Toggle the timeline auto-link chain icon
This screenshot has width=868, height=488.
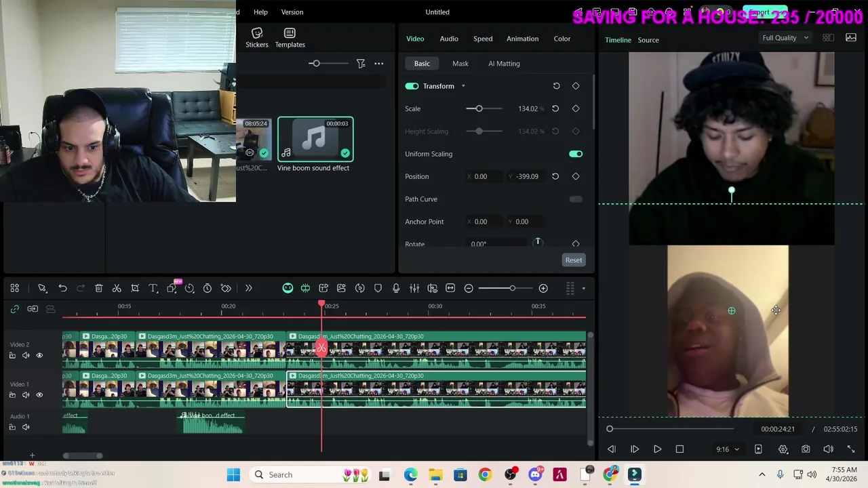coord(14,309)
